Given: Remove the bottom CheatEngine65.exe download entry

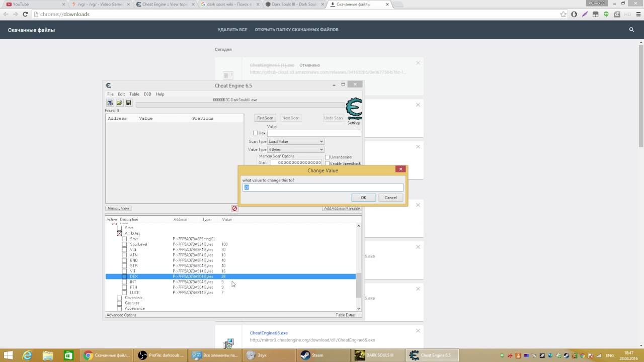Looking at the screenshot, I should (x=418, y=330).
